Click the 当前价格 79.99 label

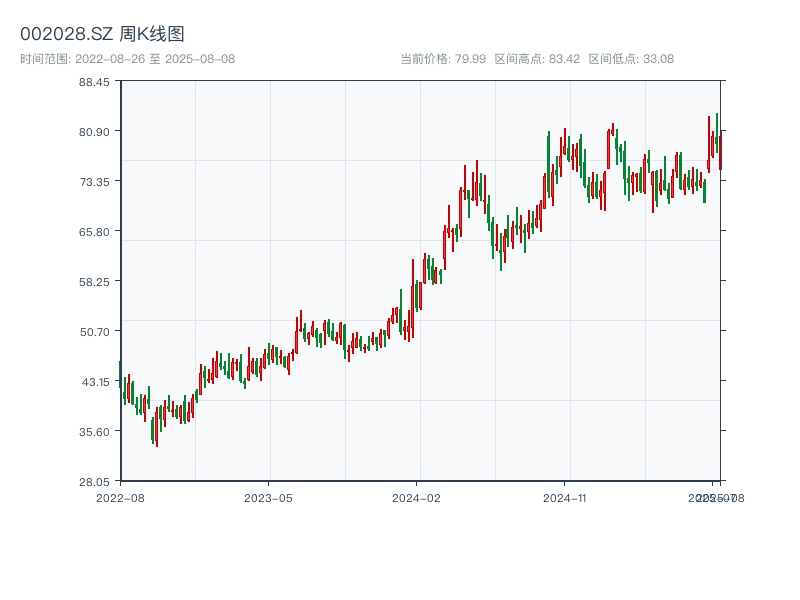[442, 59]
